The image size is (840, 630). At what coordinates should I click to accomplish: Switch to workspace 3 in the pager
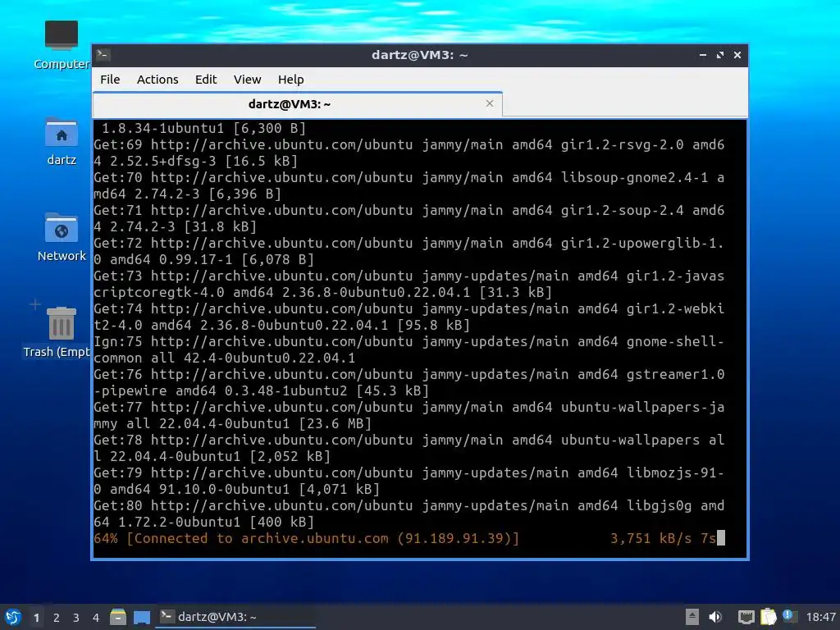pyautogui.click(x=76, y=618)
